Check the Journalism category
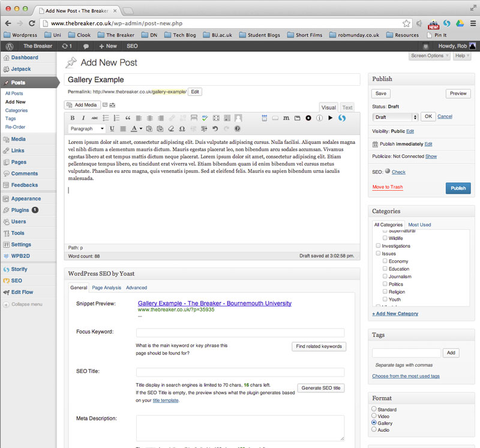Viewport: 480px width, 448px height. tap(385, 276)
